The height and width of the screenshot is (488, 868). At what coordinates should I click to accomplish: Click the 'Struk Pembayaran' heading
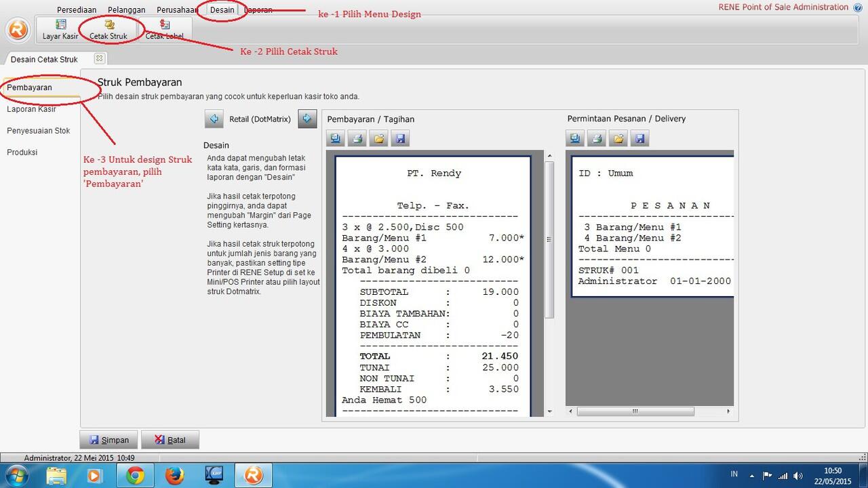(140, 82)
